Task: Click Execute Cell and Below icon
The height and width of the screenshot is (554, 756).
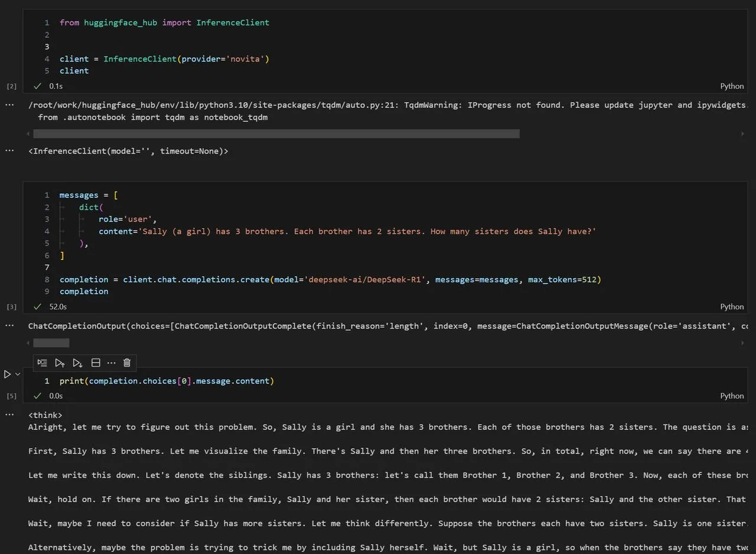Action: point(77,363)
